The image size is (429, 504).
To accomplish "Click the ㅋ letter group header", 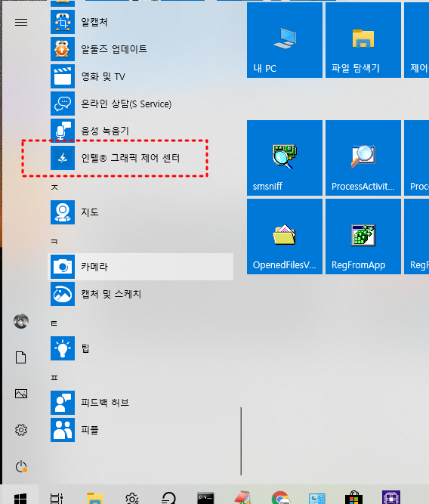I will click(54, 241).
